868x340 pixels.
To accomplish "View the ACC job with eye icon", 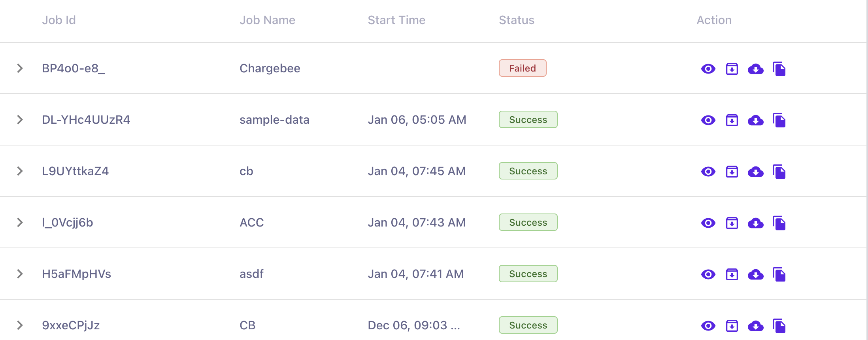I will coord(708,223).
